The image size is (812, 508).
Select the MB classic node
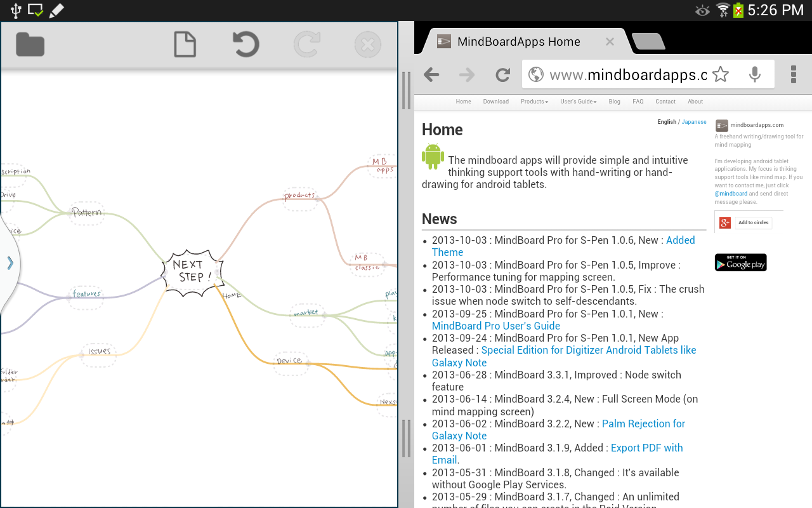(367, 263)
